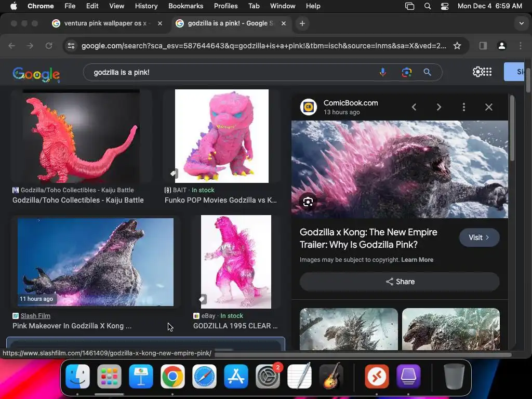
Task: Click 'Pink Makeover In Godzilla X Kong' caption
Action: [x=72, y=326]
